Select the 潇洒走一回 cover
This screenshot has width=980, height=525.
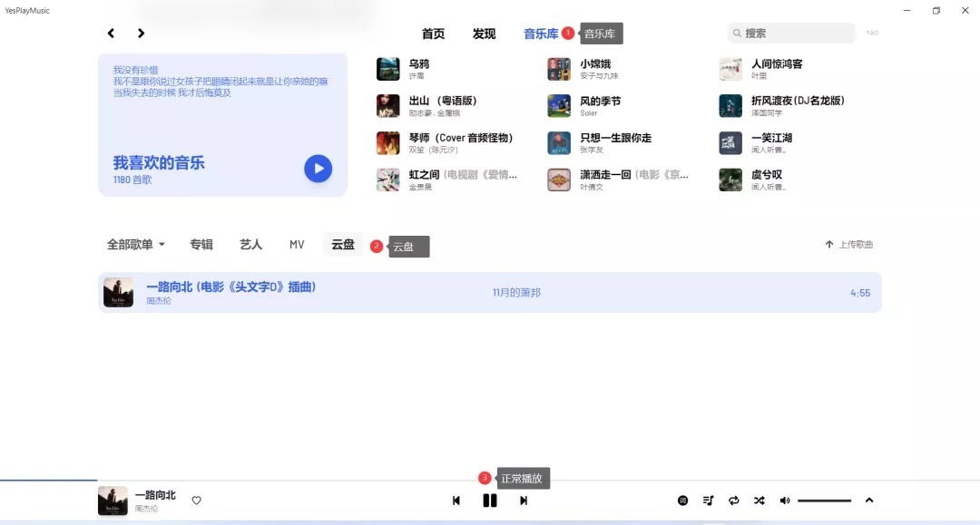pyautogui.click(x=559, y=180)
